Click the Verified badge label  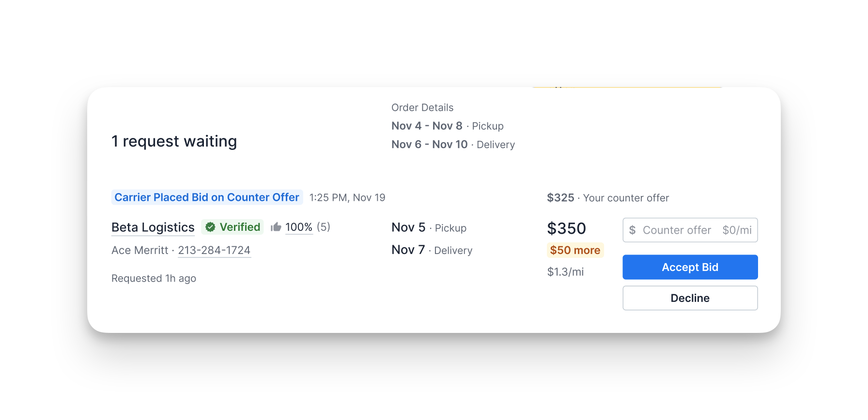(x=232, y=227)
